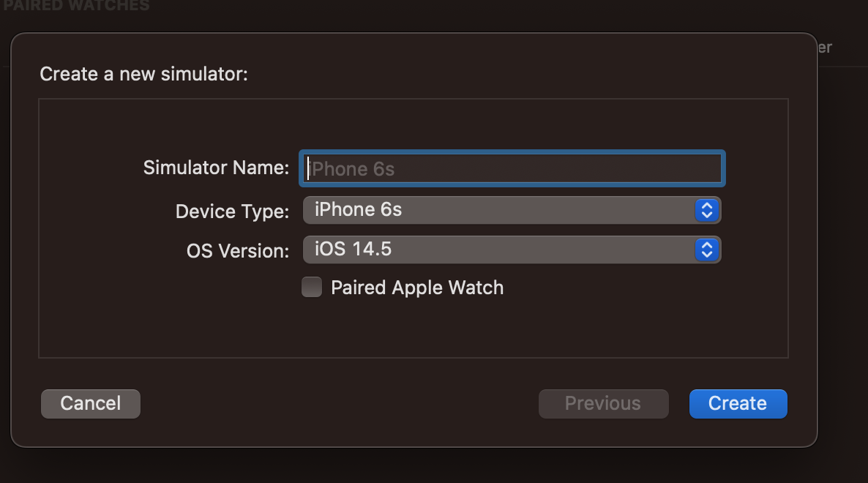Select the "iOS 14.5" text in OS Version

[353, 250]
